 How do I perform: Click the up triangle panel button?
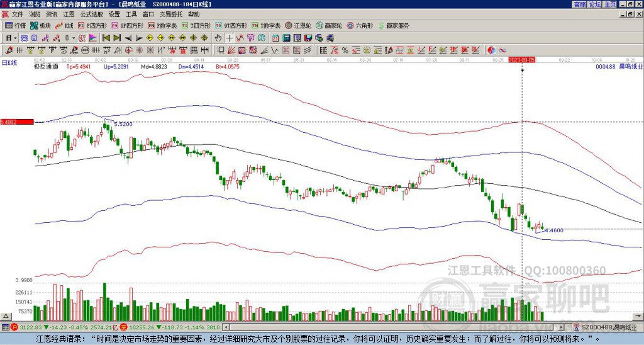(x=5, y=316)
